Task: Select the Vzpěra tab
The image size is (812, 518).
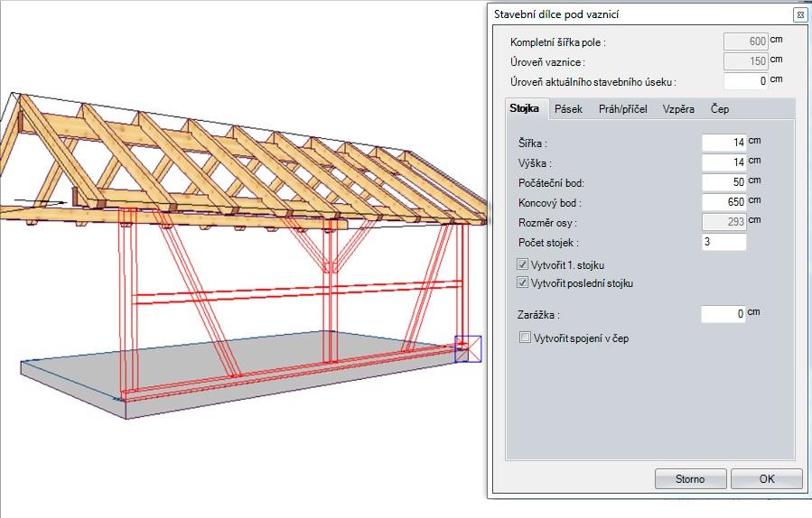Action: [678, 109]
